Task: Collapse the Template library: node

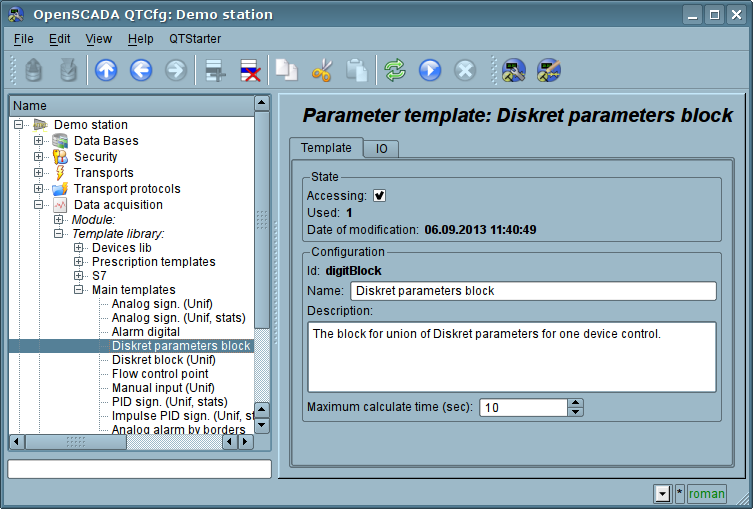Action: (x=59, y=233)
